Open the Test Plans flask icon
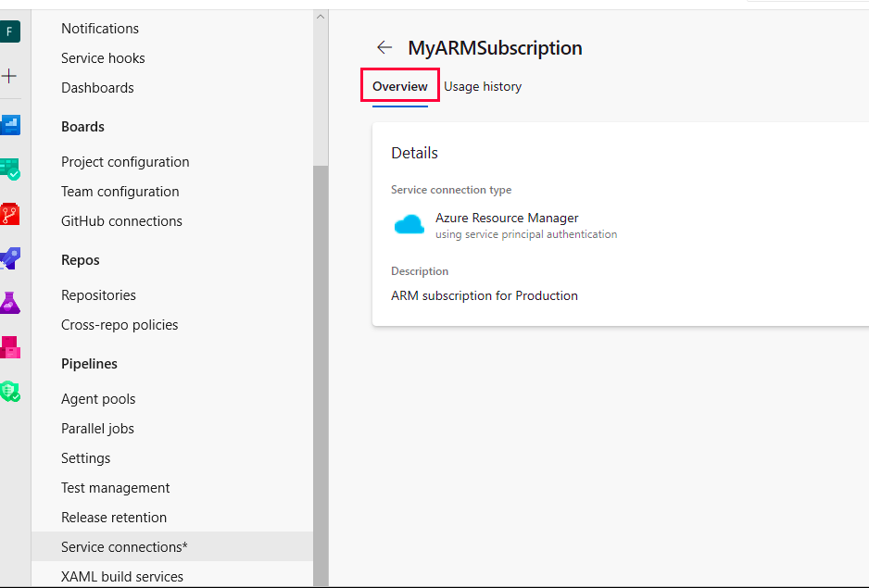The width and height of the screenshot is (869, 588). (x=9, y=303)
